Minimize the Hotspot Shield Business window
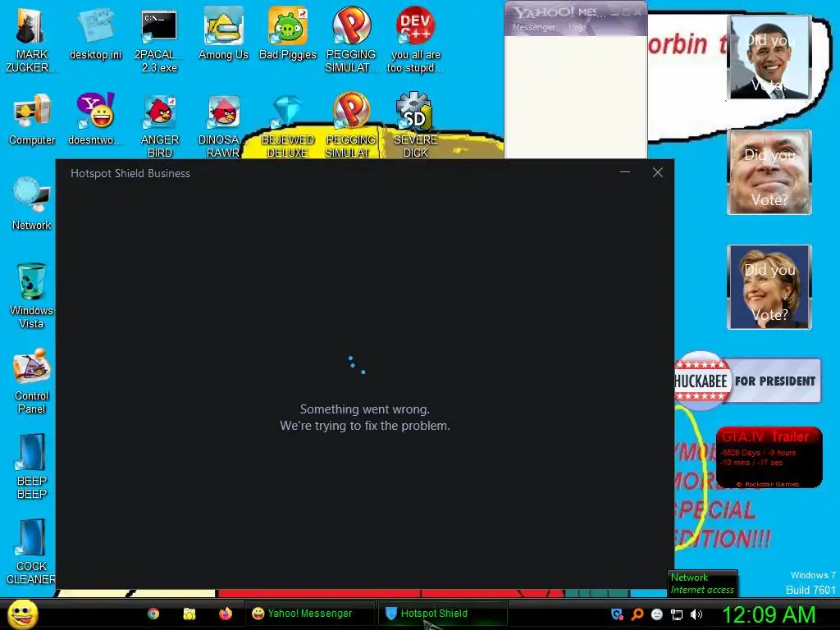Screen dimensions: 840x630 [x=624, y=172]
